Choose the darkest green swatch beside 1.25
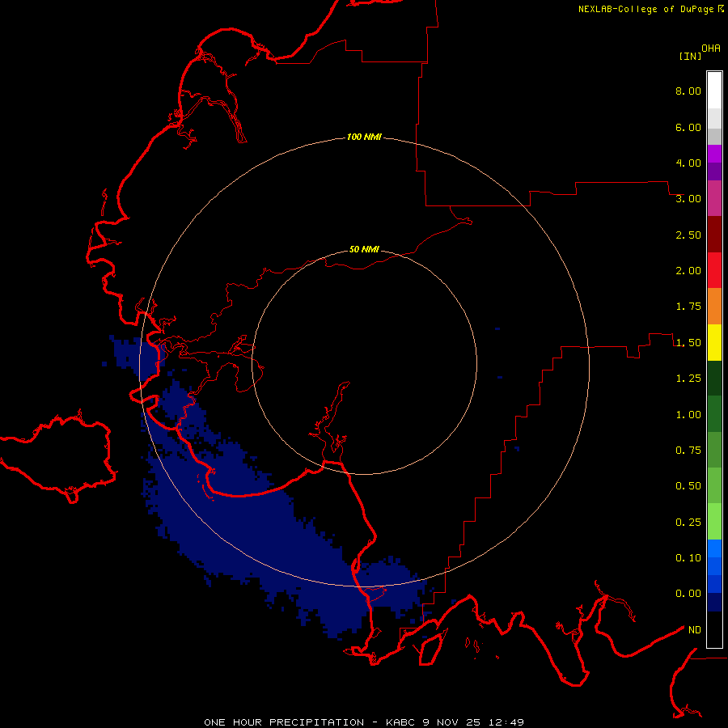Screen dimensions: 728x728 (x=714, y=378)
